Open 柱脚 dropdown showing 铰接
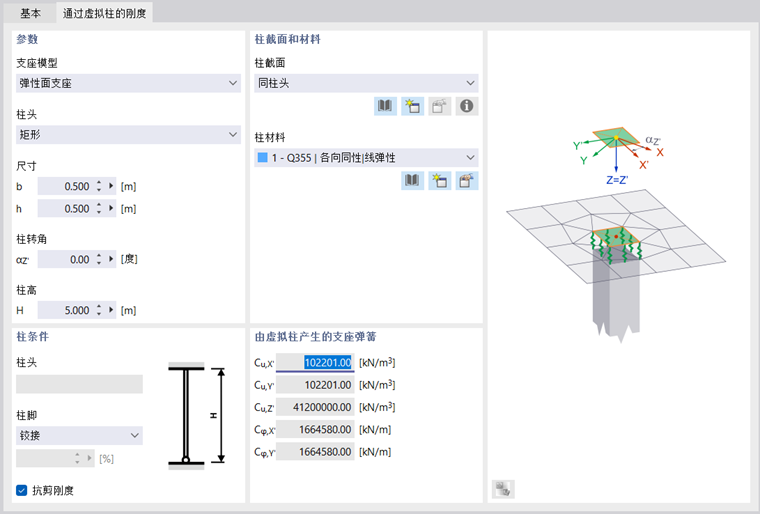 pyautogui.click(x=79, y=435)
